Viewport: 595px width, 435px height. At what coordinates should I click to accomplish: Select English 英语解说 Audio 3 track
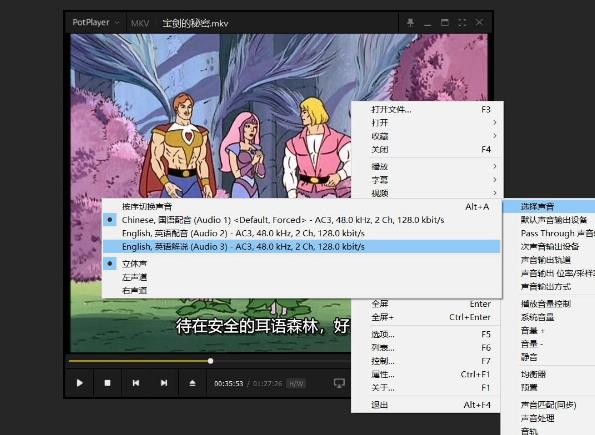tap(302, 246)
